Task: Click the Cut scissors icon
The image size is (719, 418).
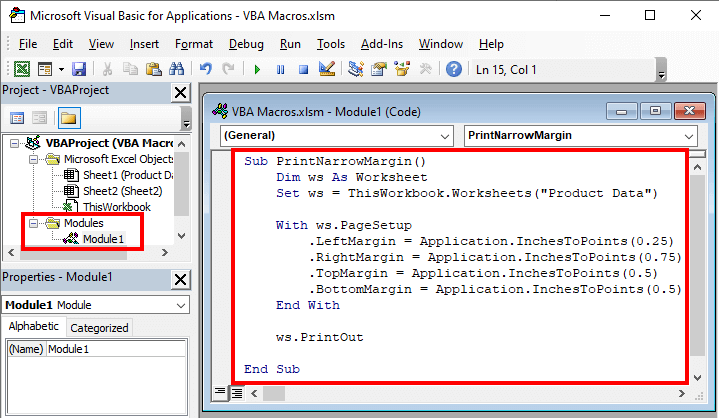Action: [107, 69]
